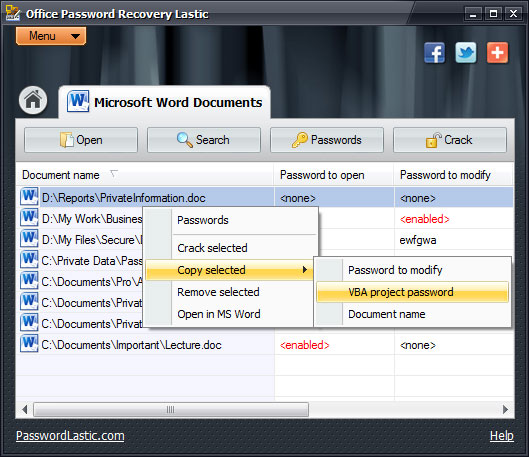Click Word icon of C:\Private Data row
This screenshot has height=457, width=529.
[29, 260]
